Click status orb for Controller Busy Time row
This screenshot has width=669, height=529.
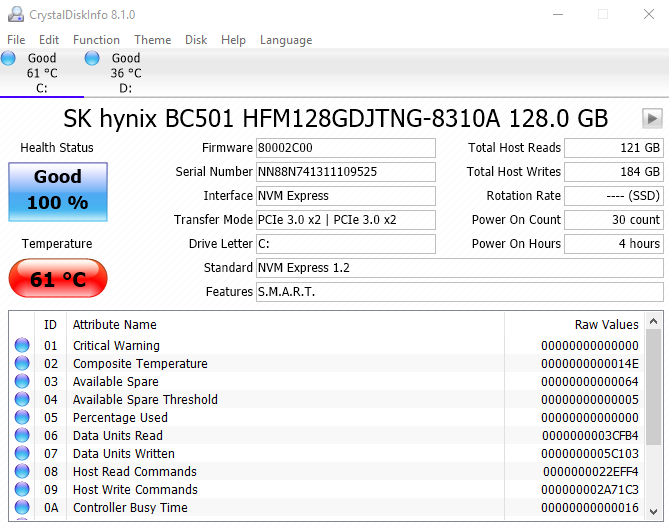pyautogui.click(x=22, y=507)
